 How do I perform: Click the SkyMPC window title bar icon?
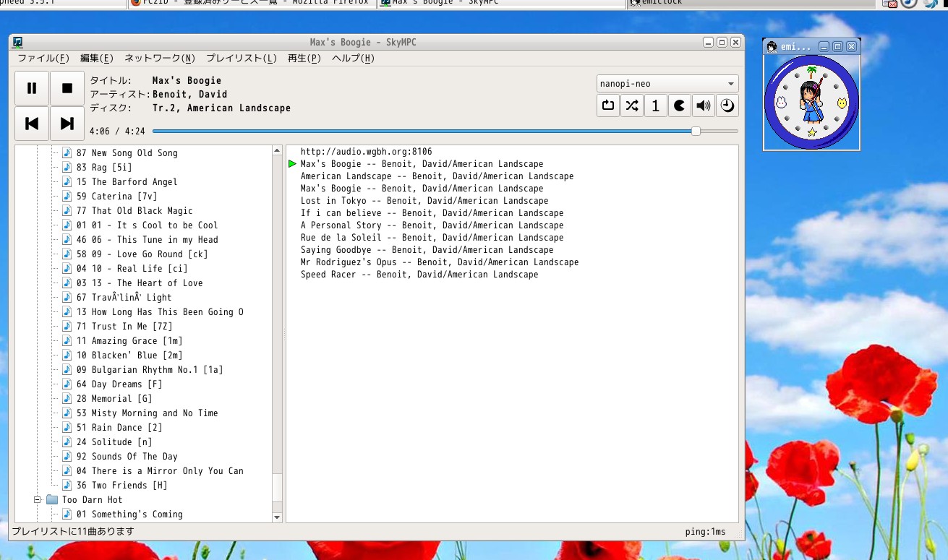[x=16, y=42]
